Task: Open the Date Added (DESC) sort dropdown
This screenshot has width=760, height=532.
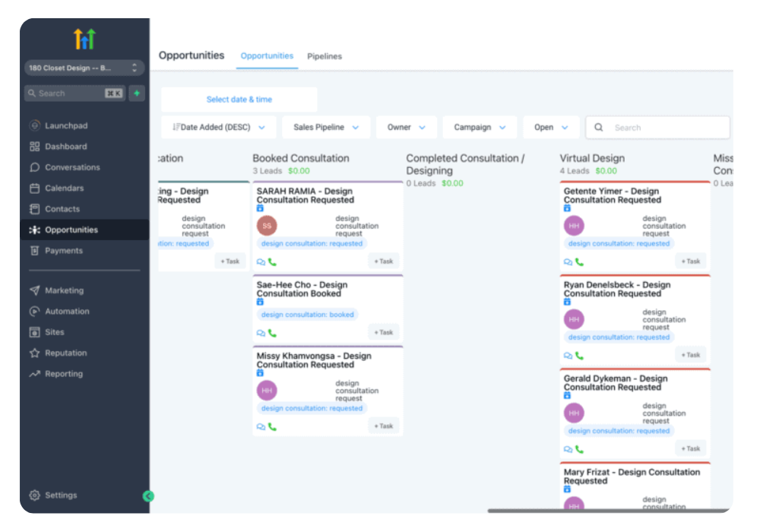Action: pyautogui.click(x=219, y=128)
